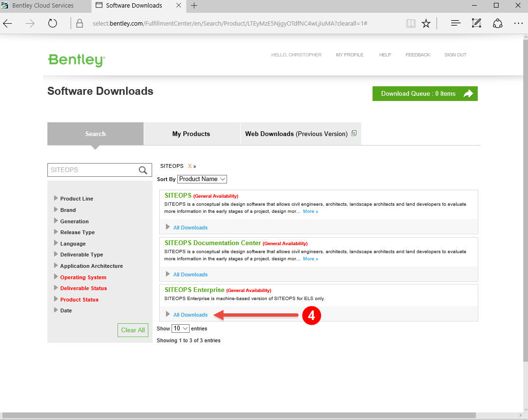The height and width of the screenshot is (420, 528).
Task: Expand All Downloads under SITEOPS Enterprise
Action: 190,315
